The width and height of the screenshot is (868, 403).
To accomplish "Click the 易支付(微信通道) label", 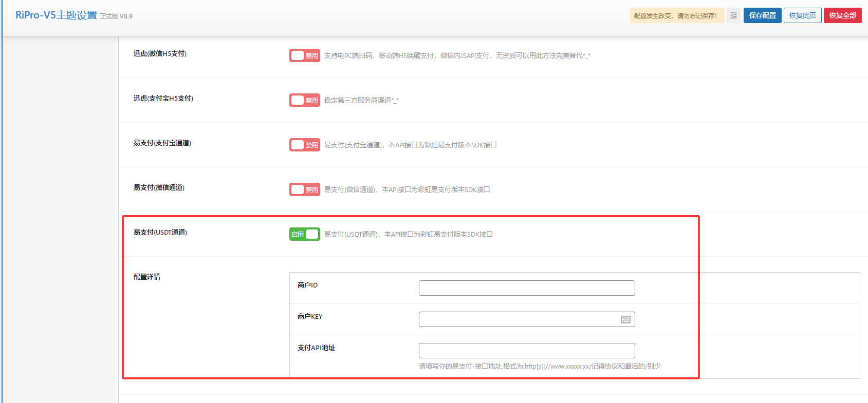I will 159,187.
